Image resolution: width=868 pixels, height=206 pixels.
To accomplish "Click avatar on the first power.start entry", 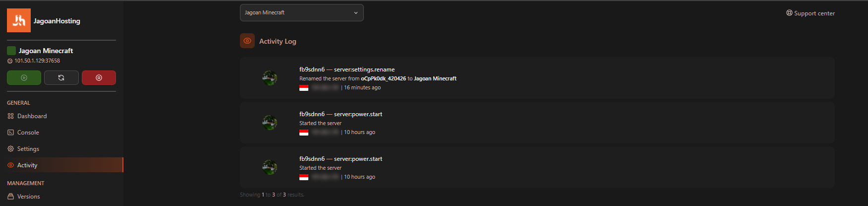I will pyautogui.click(x=270, y=123).
